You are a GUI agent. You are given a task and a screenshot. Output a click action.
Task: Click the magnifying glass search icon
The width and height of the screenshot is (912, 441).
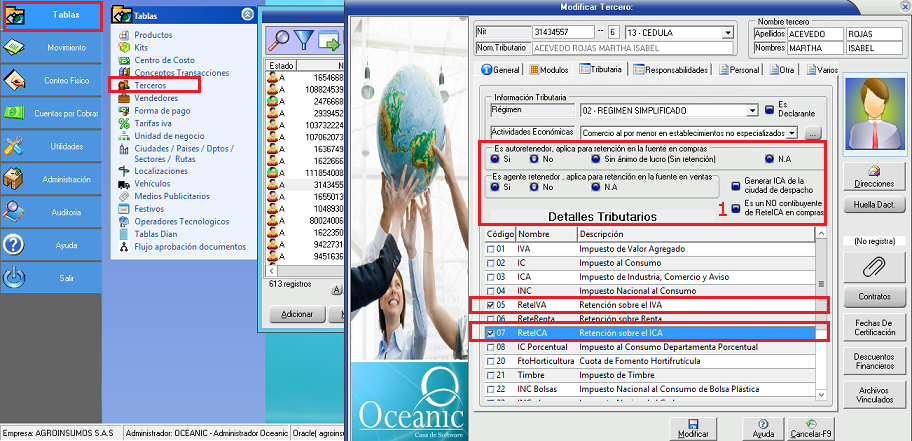pos(279,40)
